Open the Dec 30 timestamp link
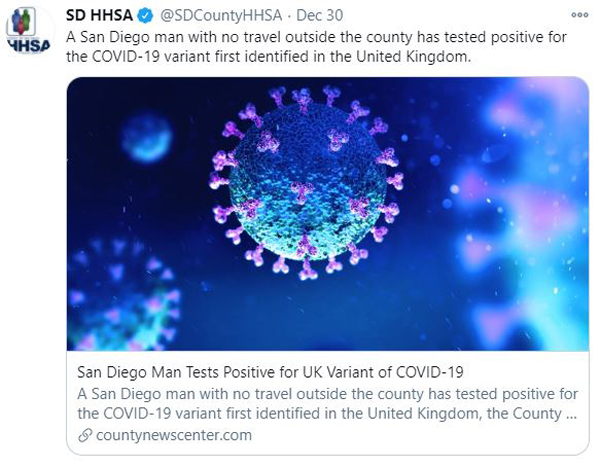The width and height of the screenshot is (600, 467). [320, 16]
